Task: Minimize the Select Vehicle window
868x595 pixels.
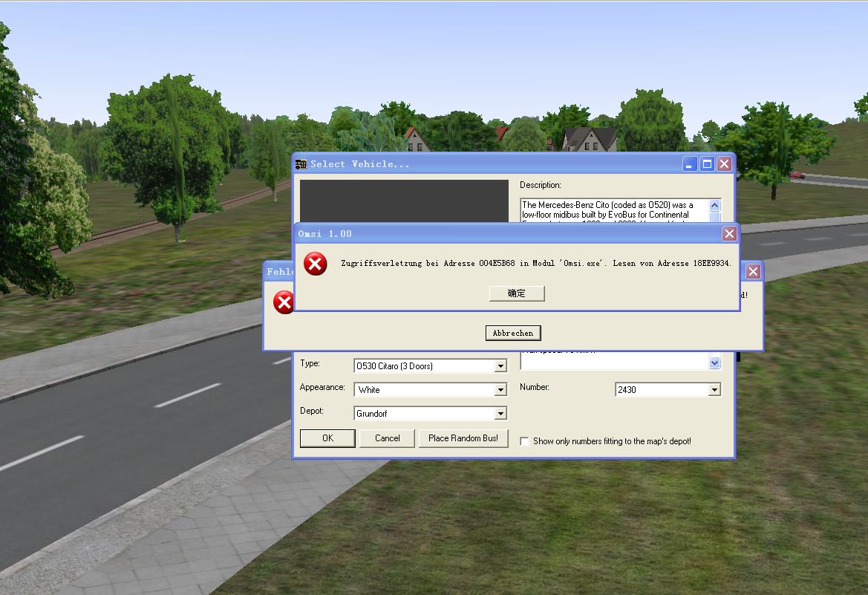Action: [690, 164]
